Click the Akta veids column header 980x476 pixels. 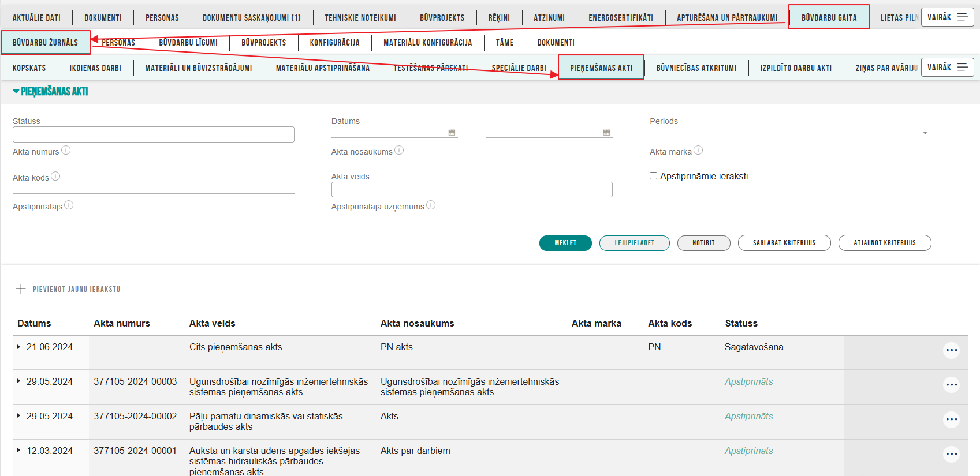point(213,323)
